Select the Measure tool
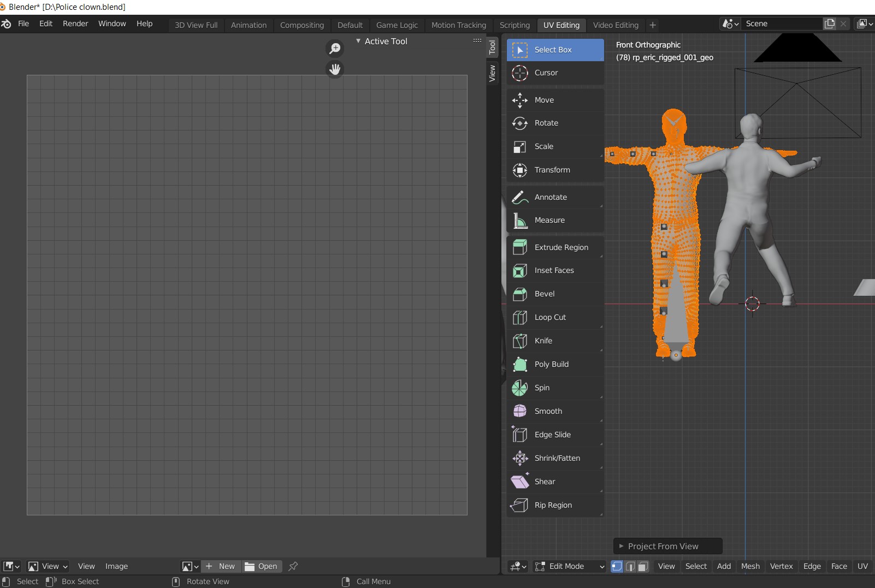 555,220
